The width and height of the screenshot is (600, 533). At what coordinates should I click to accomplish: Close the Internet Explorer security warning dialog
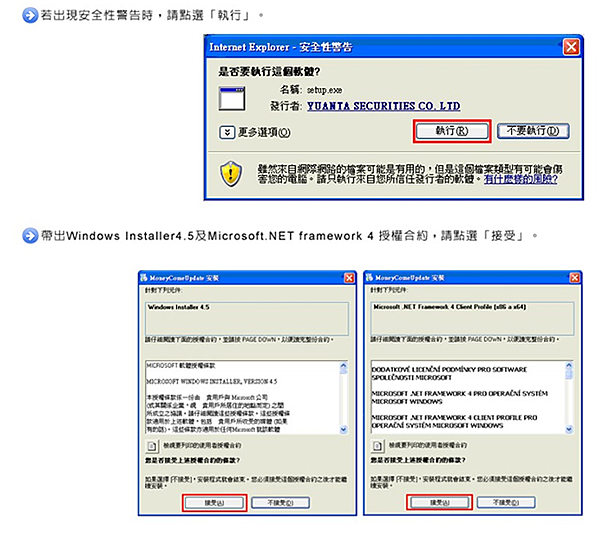[x=571, y=47]
